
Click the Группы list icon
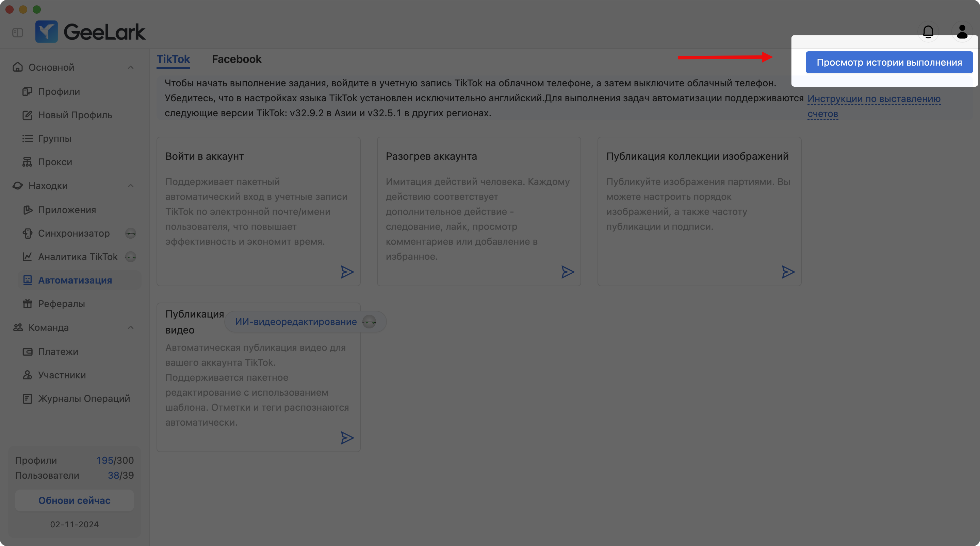point(27,138)
